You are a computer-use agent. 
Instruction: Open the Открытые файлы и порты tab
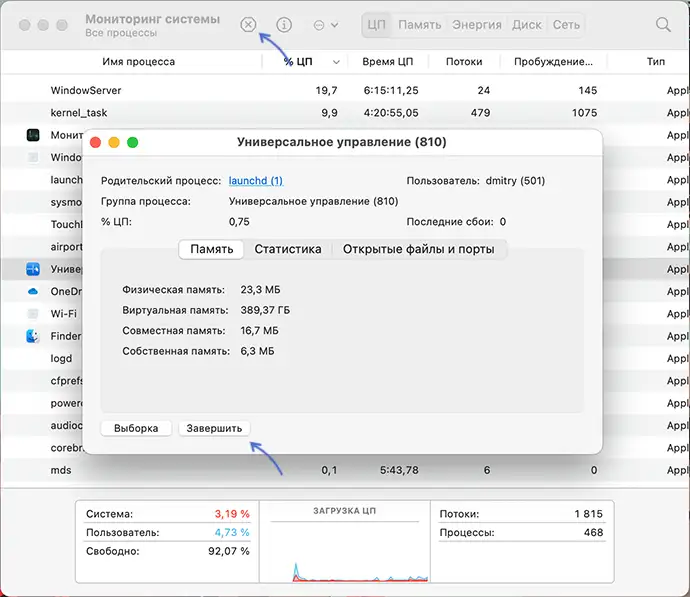point(418,249)
